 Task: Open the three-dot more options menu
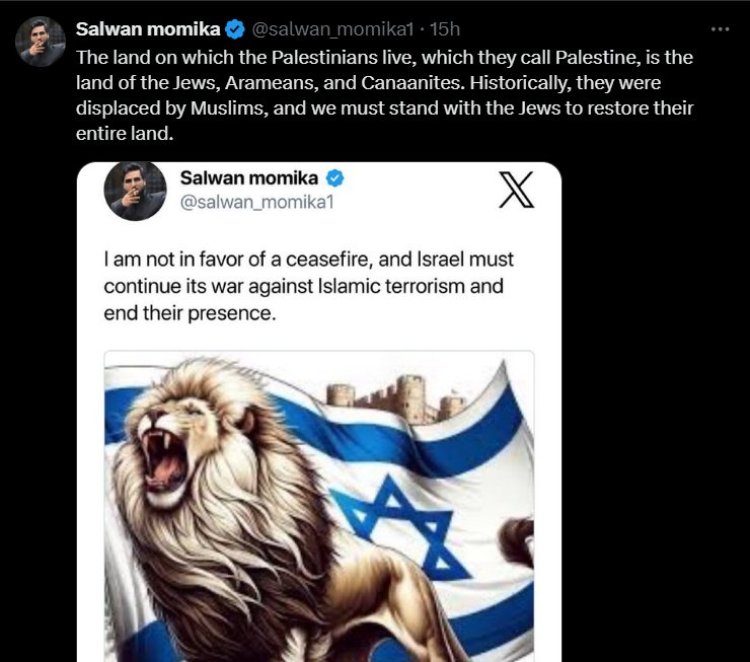[720, 28]
